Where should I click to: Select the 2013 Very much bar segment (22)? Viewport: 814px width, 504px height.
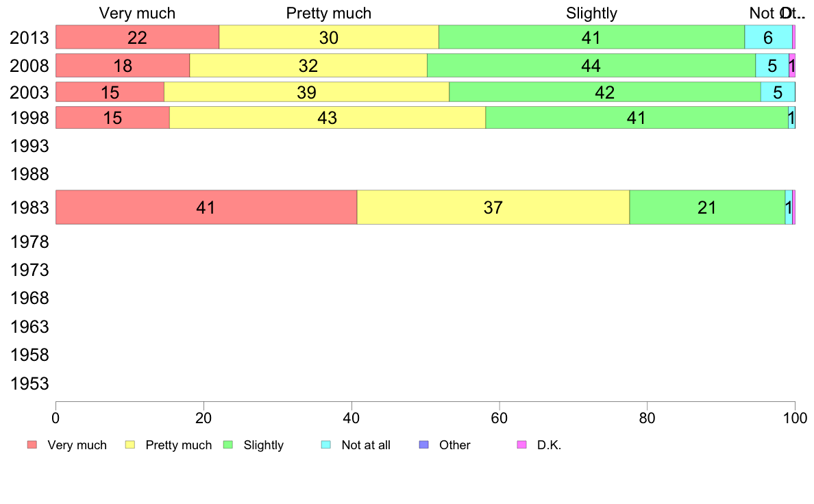(137, 38)
